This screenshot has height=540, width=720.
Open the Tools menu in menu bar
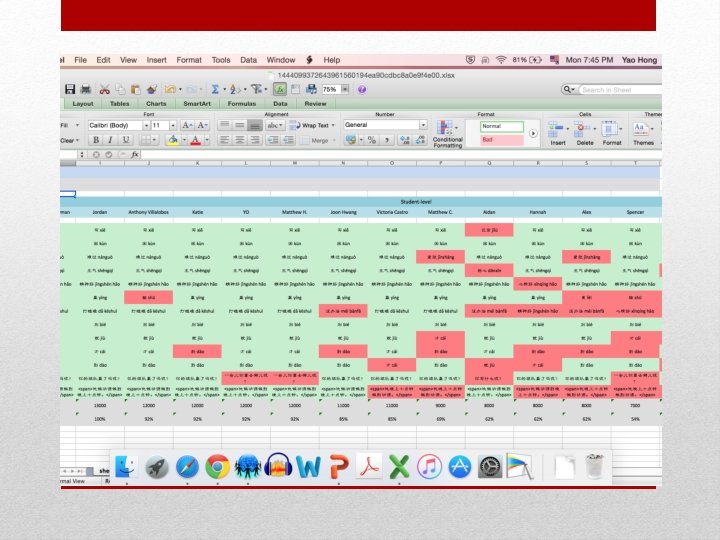click(221, 60)
